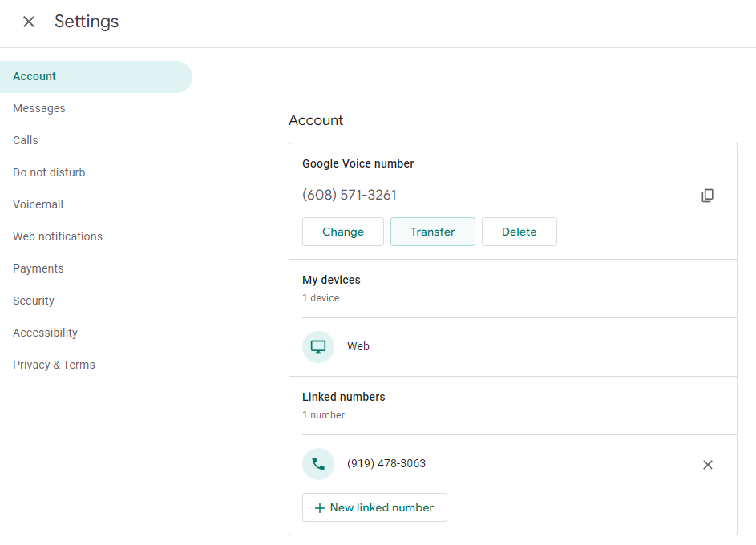Click the Settings page title
Viewport: 756px width, 545px height.
point(87,22)
